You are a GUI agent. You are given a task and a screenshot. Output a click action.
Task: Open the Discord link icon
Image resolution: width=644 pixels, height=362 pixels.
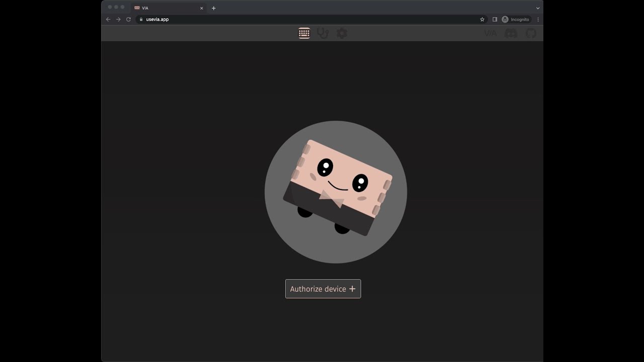point(511,33)
